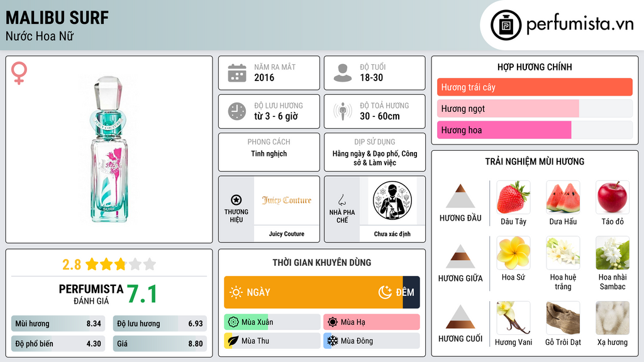Click the perfumista.vn bottle logo icon
Image resolution: width=644 pixels, height=362 pixels.
coord(506,25)
